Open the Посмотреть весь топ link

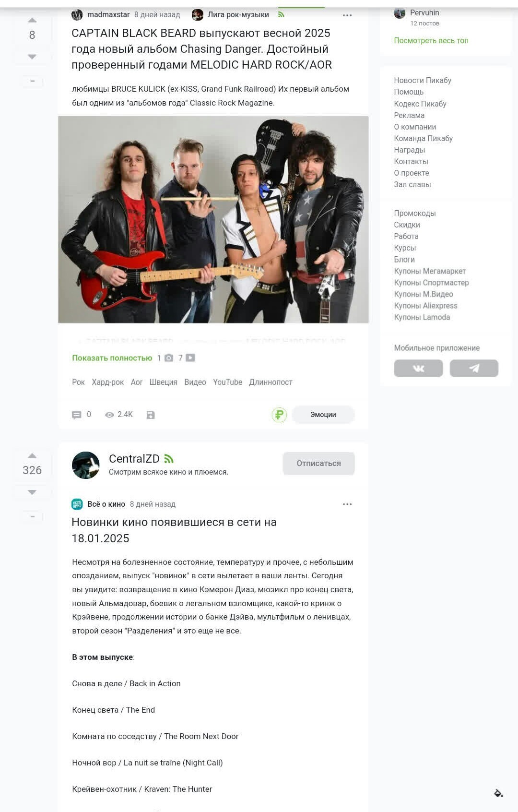click(431, 40)
